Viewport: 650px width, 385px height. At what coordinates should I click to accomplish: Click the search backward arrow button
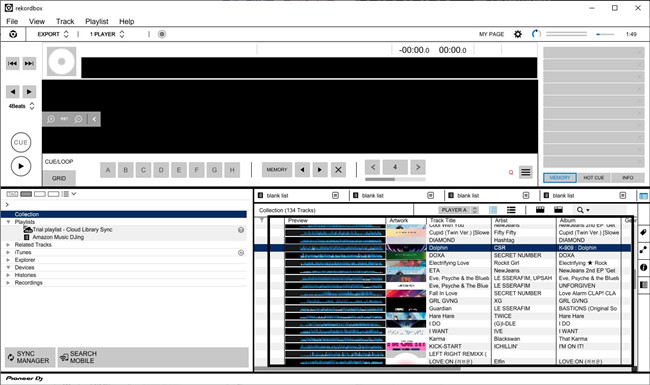(x=12, y=92)
